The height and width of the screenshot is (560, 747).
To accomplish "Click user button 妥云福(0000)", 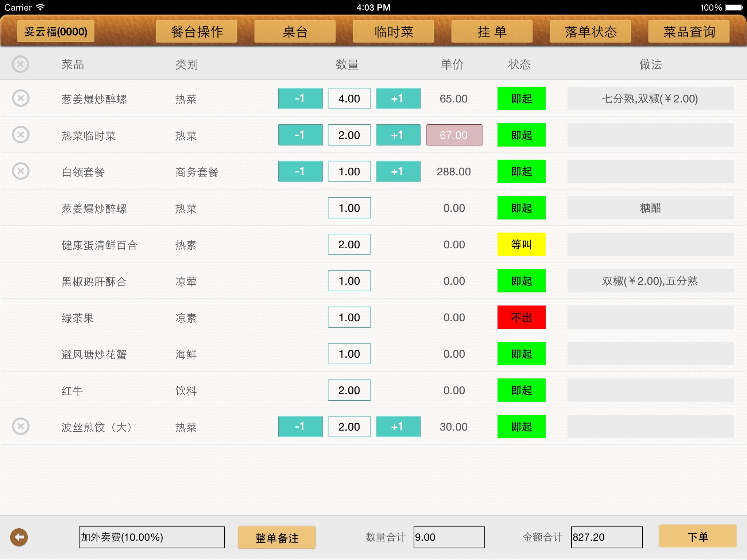I will point(56,32).
